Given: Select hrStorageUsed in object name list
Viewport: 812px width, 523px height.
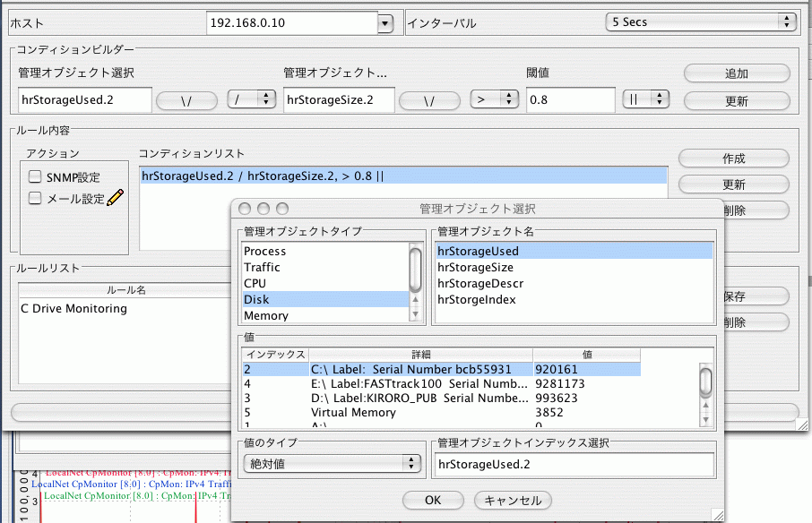Looking at the screenshot, I should (574, 251).
